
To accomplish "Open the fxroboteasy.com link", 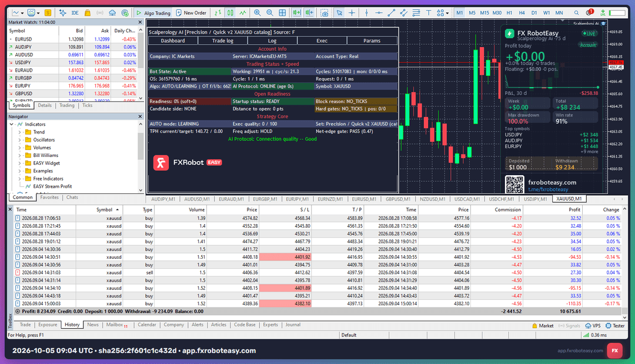I will [552, 182].
